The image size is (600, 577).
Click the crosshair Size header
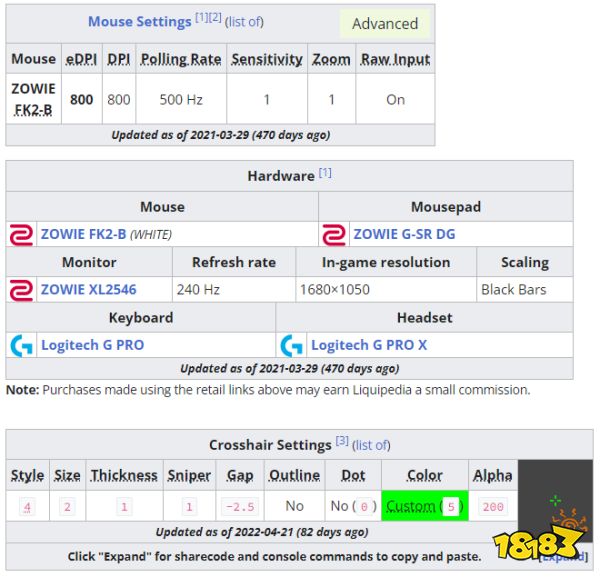(x=67, y=476)
